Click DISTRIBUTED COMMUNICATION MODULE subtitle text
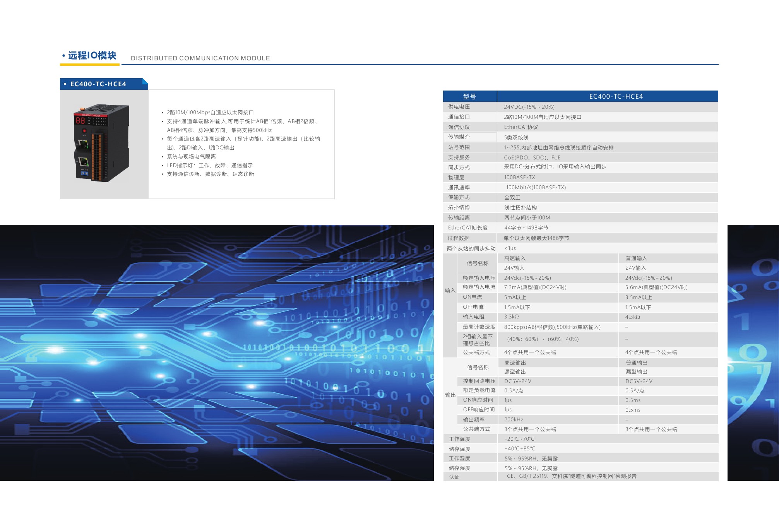This screenshot has width=779, height=532. 200,58
